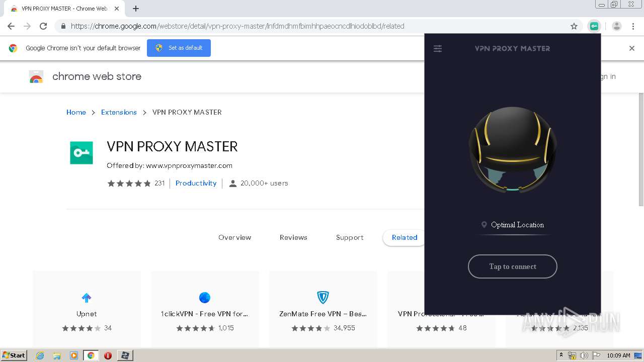Image resolution: width=644 pixels, height=362 pixels.
Task: Click the page vertical scrollbar
Action: pyautogui.click(x=641, y=150)
